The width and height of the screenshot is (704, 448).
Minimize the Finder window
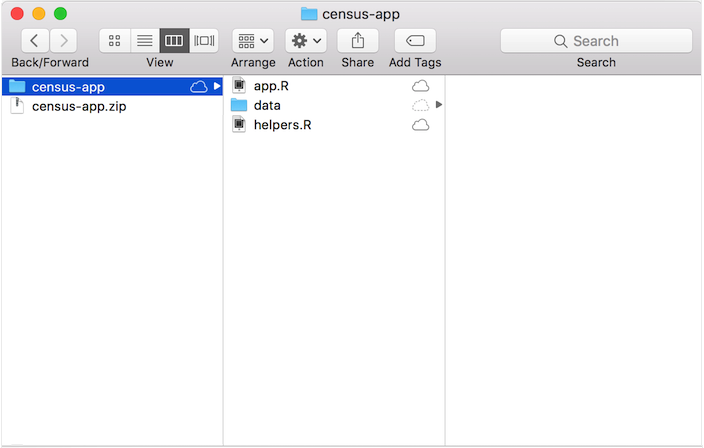point(39,13)
